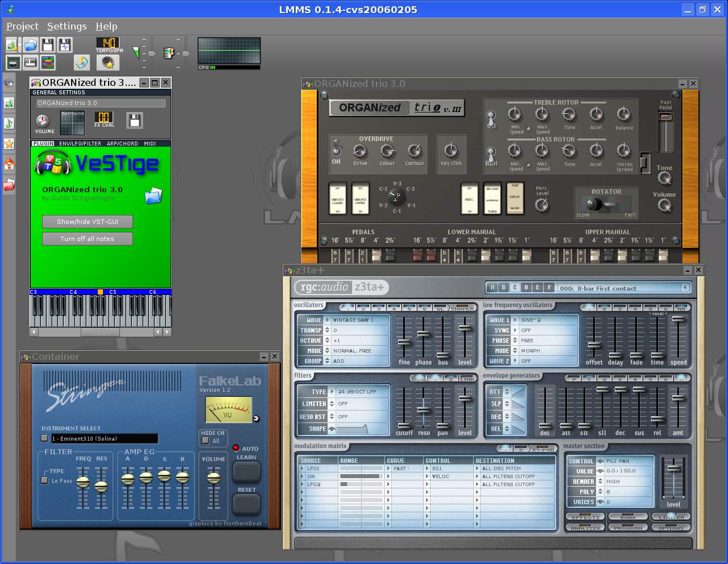Click the Volume knob in General Settings
This screenshot has height=564, width=728.
coord(43,121)
